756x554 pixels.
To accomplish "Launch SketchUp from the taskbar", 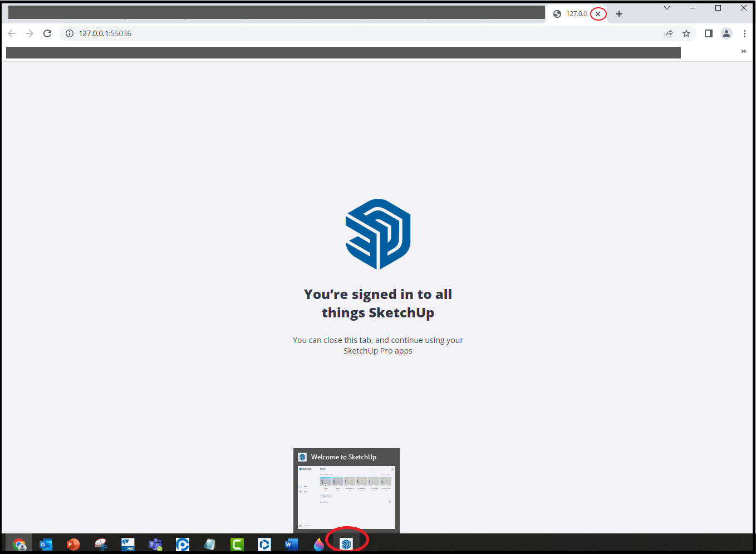I will 347,544.
